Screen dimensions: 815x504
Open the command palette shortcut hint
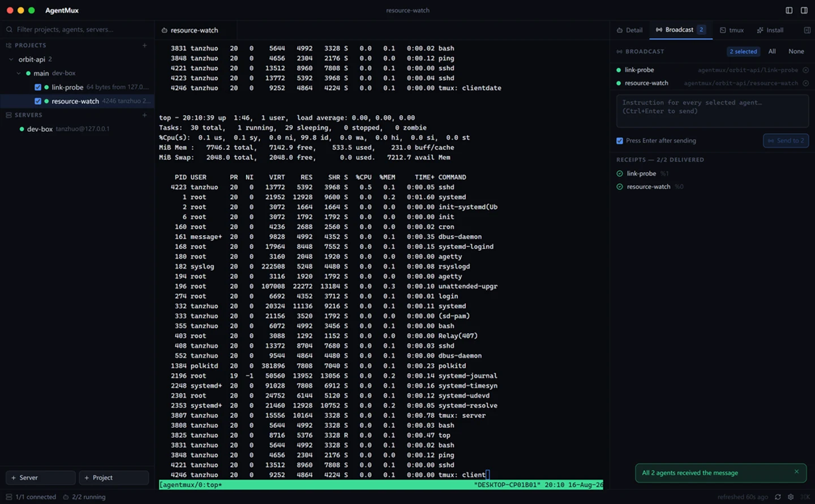pos(805,497)
